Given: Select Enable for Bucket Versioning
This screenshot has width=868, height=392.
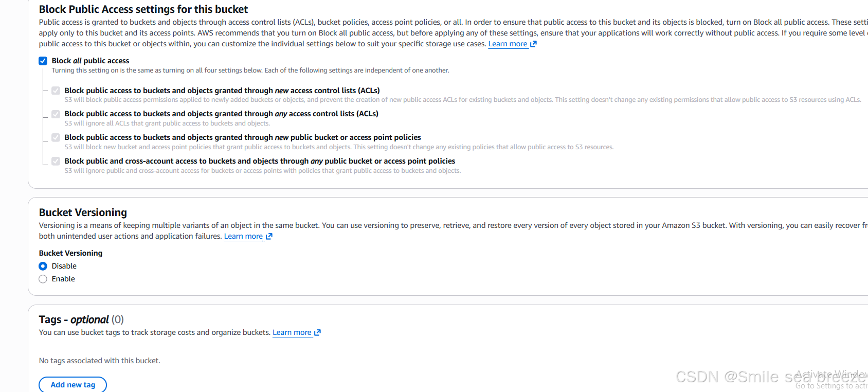Looking at the screenshot, I should click(x=43, y=279).
